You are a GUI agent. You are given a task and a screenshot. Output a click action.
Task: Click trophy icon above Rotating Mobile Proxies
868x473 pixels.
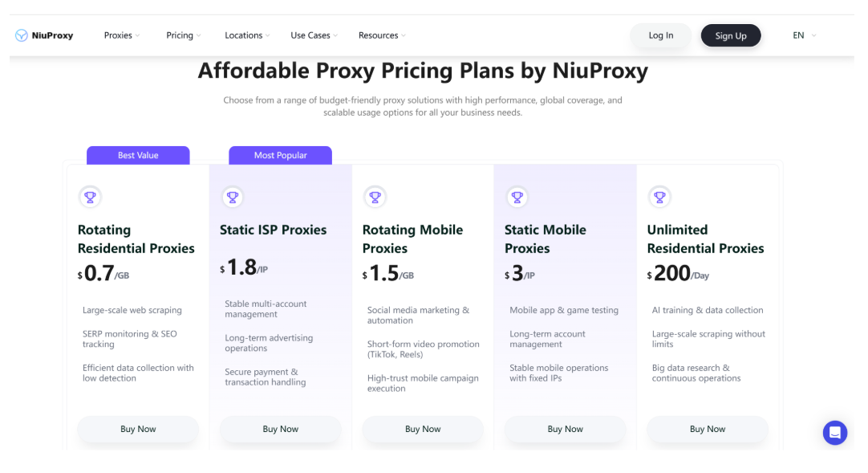375,197
